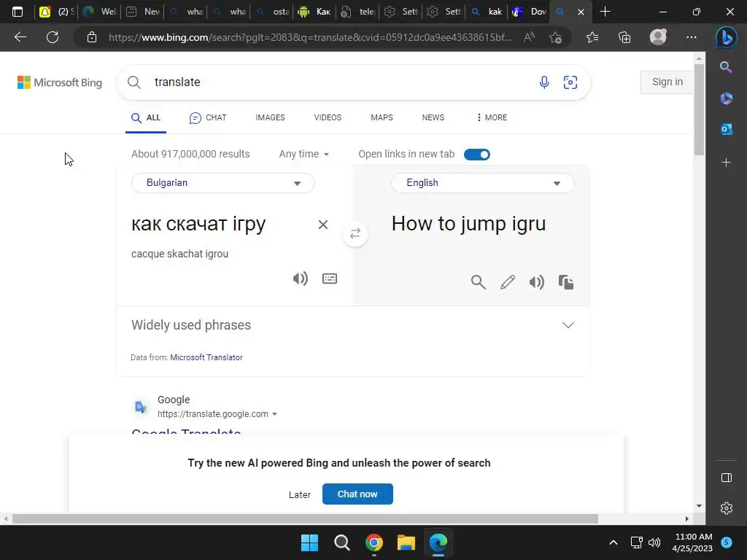Copy the translated text
Image resolution: width=747 pixels, height=560 pixels.
566,282
